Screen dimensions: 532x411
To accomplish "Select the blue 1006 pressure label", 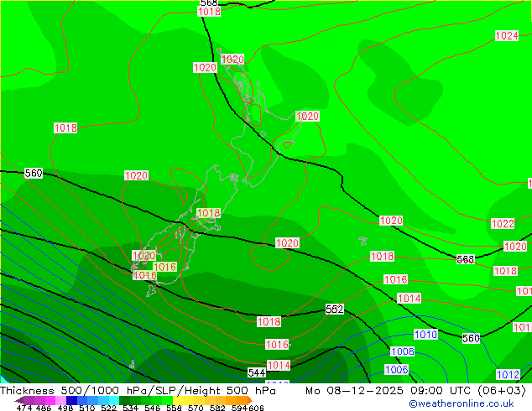I will tap(396, 369).
